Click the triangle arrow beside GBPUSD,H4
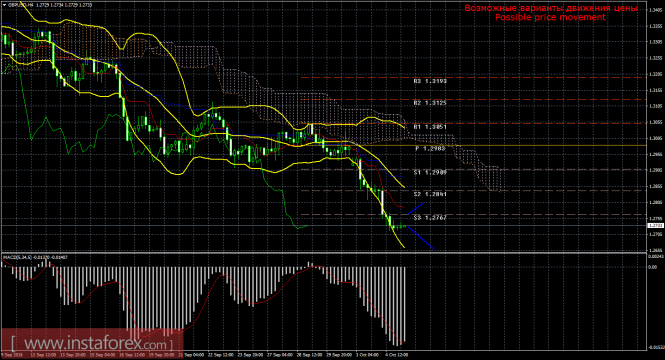The height and width of the screenshot is (360, 665). pyautogui.click(x=5, y=5)
